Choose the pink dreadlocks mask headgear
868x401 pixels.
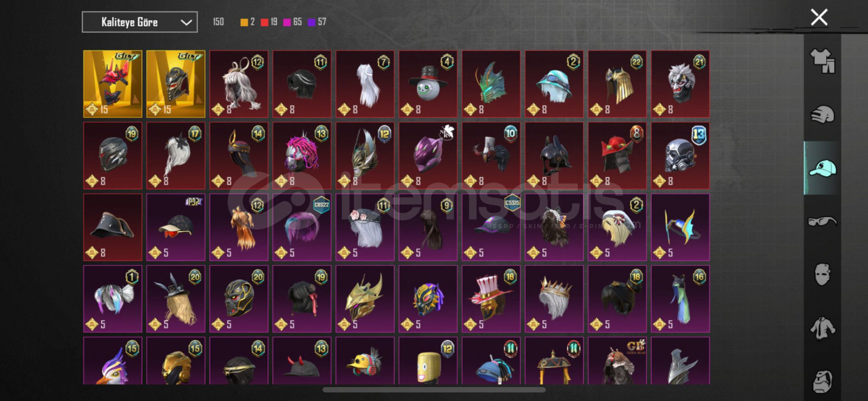point(302,156)
